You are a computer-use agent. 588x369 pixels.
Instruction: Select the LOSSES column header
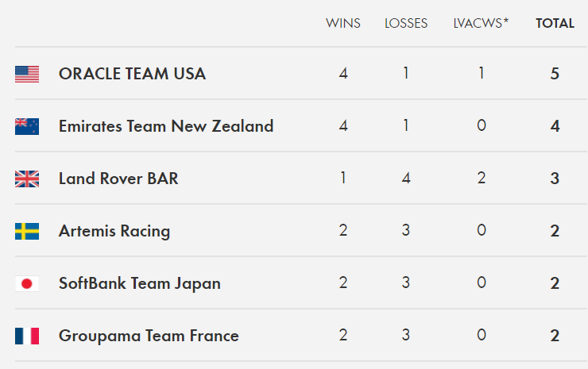point(406,23)
